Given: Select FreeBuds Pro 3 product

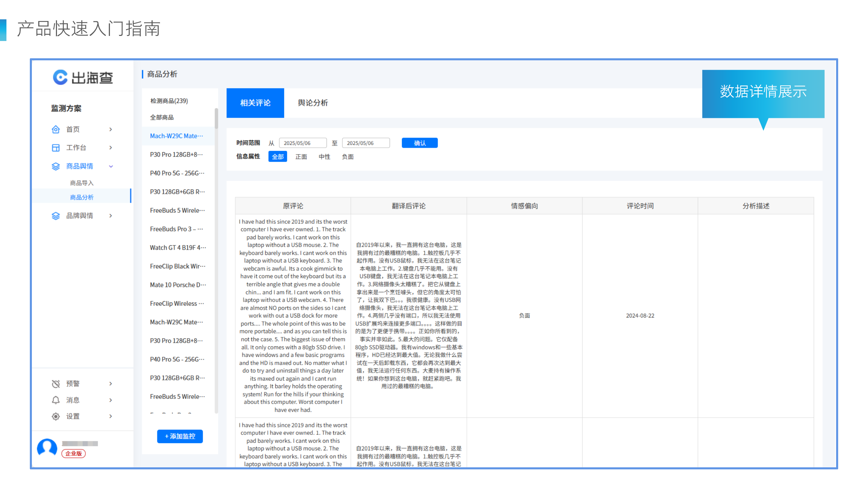Looking at the screenshot, I should pyautogui.click(x=177, y=229).
